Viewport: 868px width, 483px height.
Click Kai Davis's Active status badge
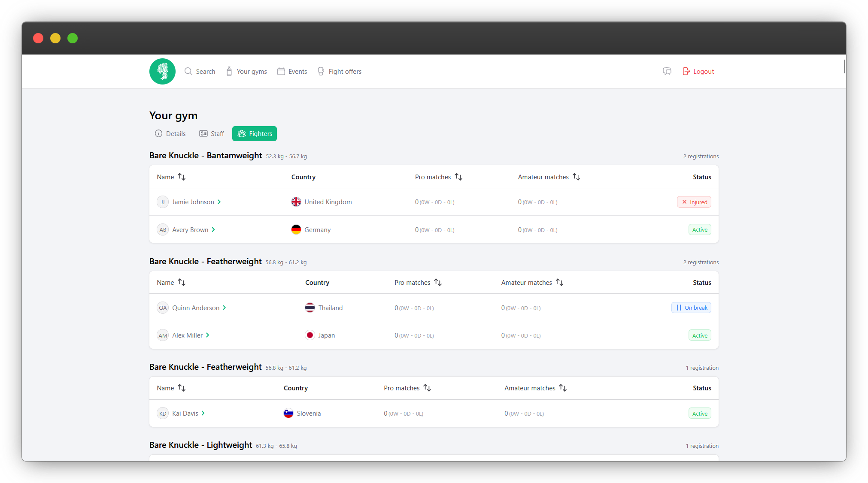click(700, 414)
